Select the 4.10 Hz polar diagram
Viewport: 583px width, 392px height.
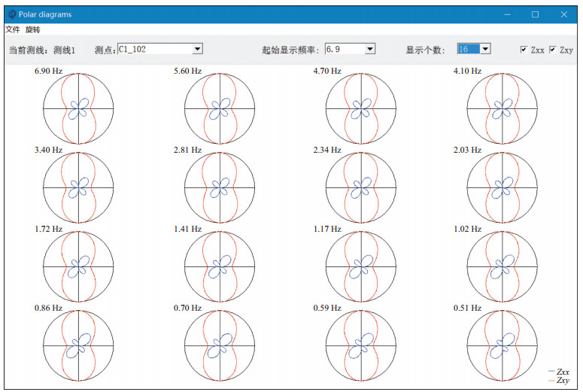point(503,109)
